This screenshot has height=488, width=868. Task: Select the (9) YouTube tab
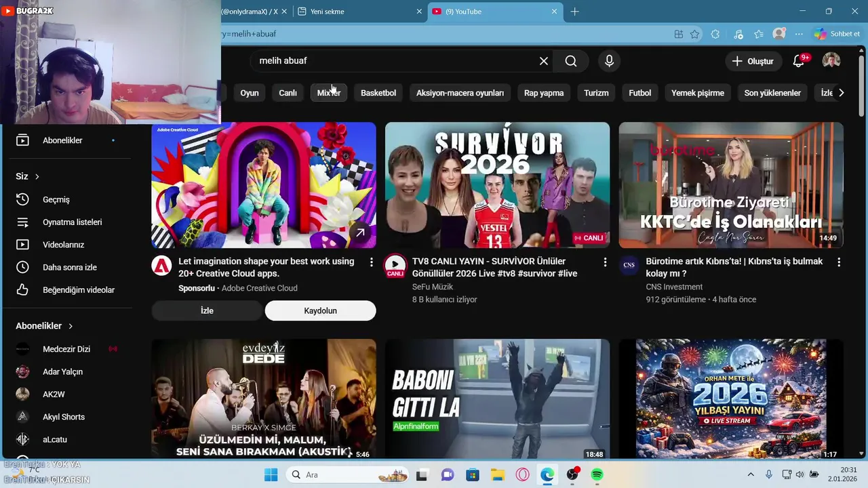(x=495, y=12)
